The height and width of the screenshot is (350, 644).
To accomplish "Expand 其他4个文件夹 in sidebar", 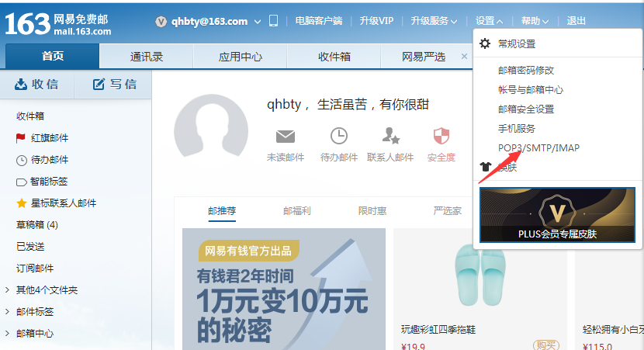I will pyautogui.click(x=8, y=290).
